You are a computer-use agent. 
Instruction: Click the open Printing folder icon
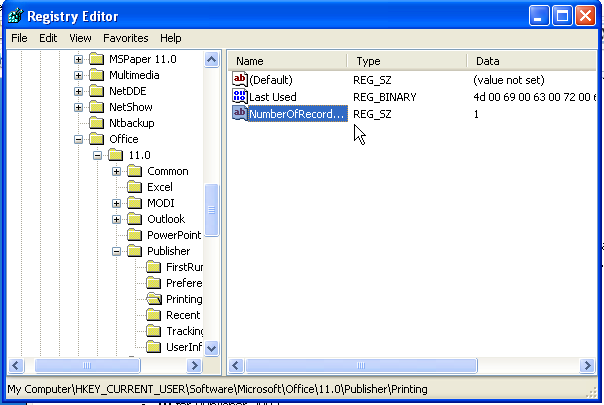pyautogui.click(x=154, y=299)
